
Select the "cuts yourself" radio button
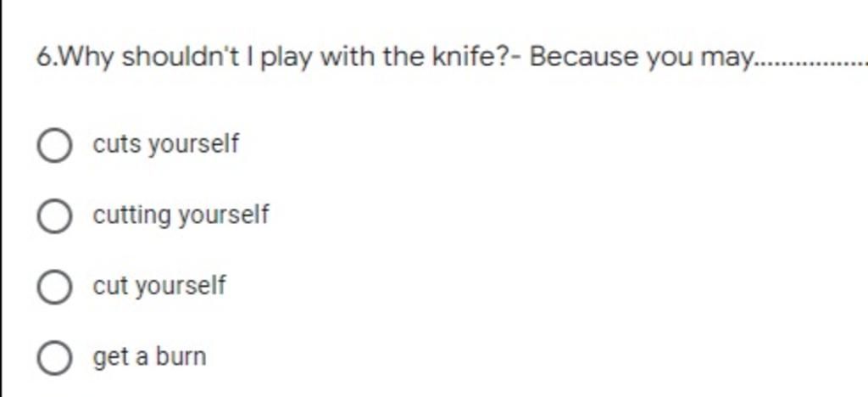(x=54, y=145)
